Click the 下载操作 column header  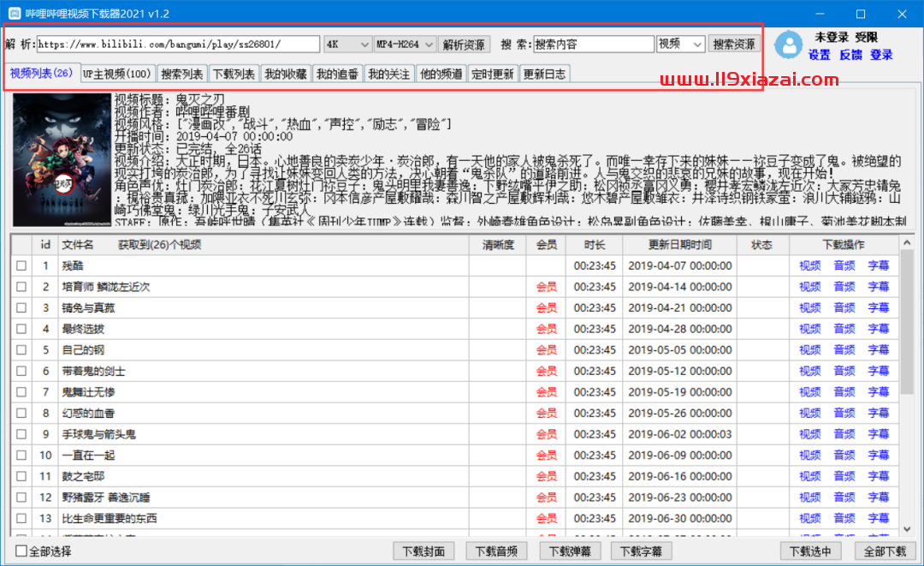[x=844, y=245]
